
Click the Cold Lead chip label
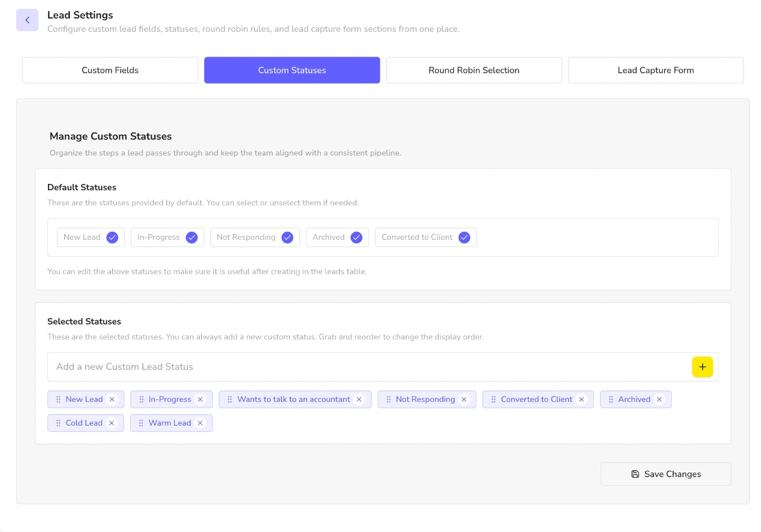pos(84,423)
